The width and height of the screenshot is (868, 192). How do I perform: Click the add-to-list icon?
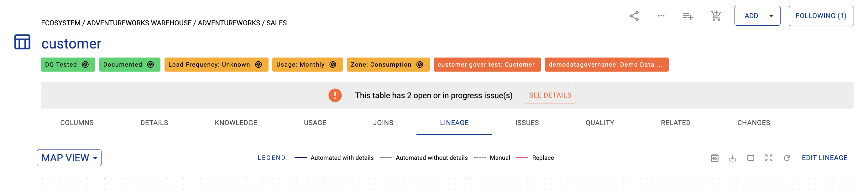click(688, 16)
